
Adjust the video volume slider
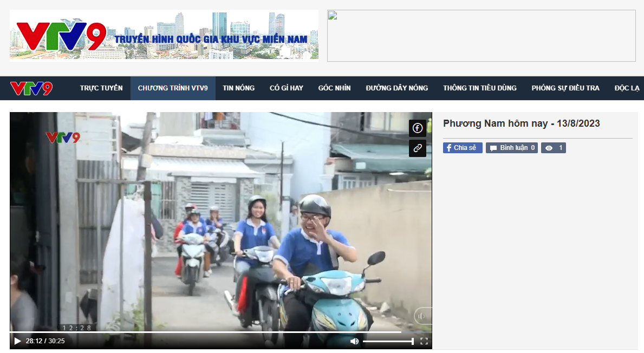(388, 341)
